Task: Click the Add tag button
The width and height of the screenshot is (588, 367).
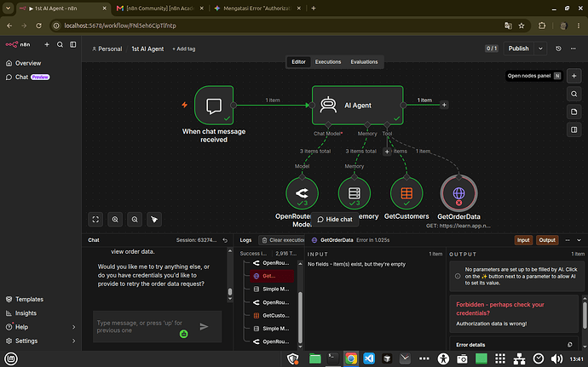Action: pyautogui.click(x=184, y=49)
